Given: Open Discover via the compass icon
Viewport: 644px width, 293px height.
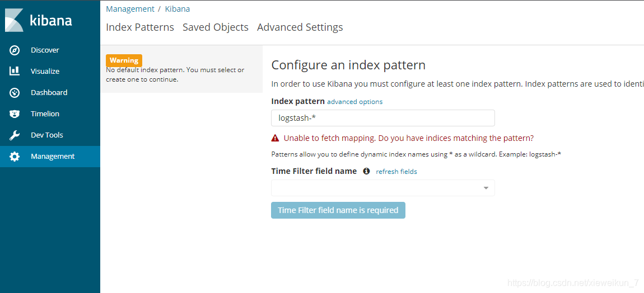Looking at the screenshot, I should click(15, 50).
